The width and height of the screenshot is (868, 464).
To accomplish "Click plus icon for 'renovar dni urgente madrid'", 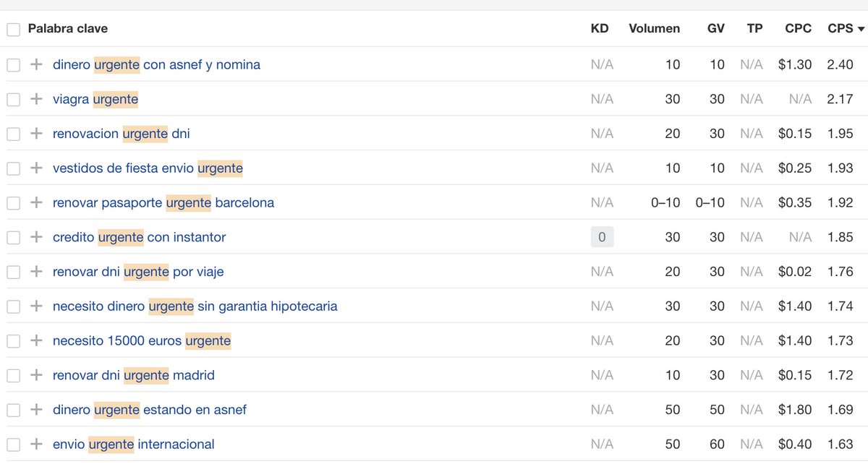I will coord(36,376).
